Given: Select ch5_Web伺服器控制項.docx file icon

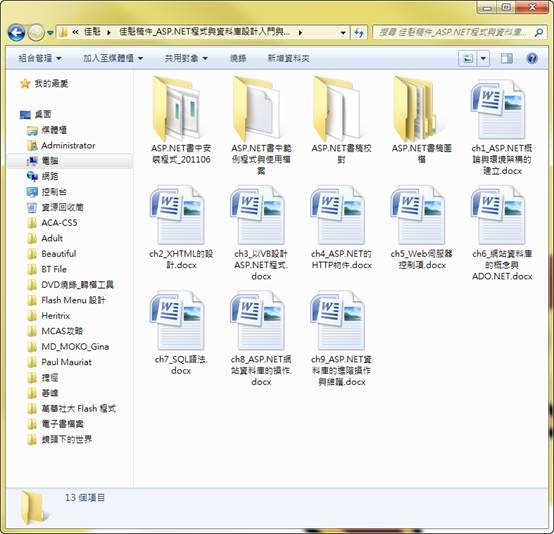Looking at the screenshot, I should tap(418, 215).
